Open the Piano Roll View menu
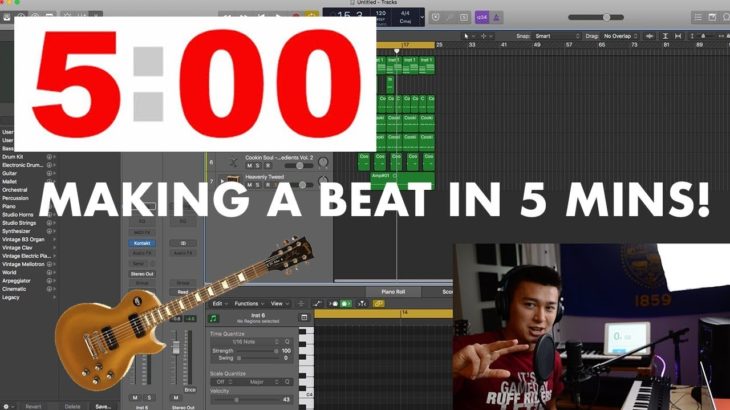Screen dimensions: 730x410 tap(279, 304)
